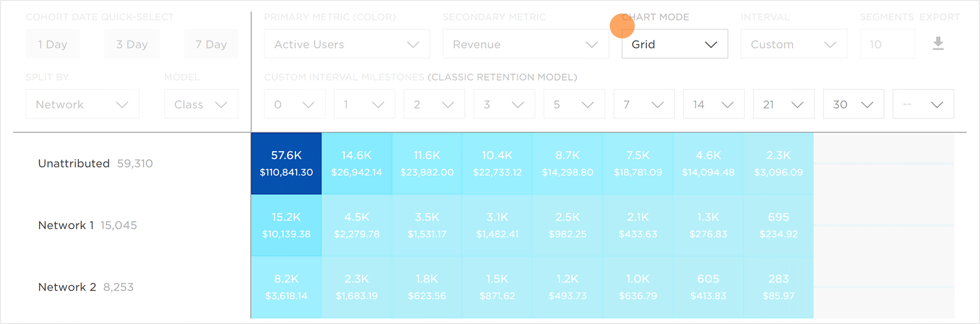Change the milestone dropdown showing 14

click(x=714, y=104)
